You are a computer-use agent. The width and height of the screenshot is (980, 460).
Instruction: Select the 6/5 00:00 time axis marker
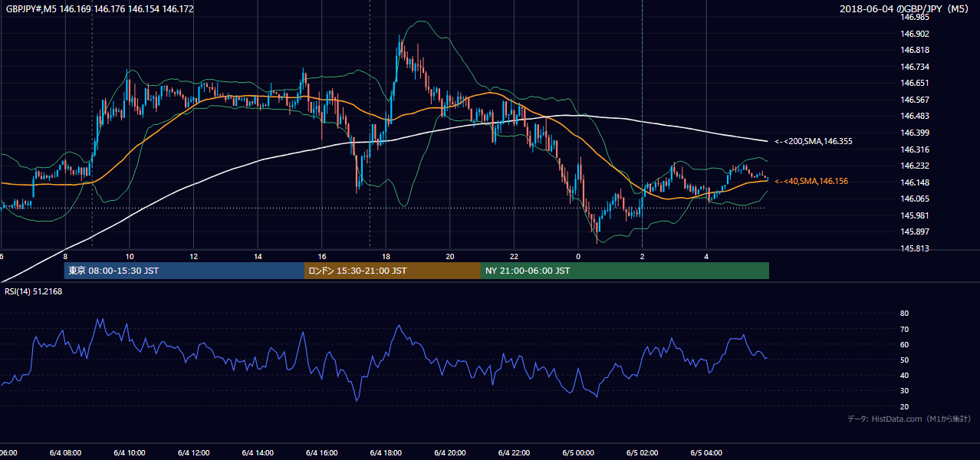[578, 453]
